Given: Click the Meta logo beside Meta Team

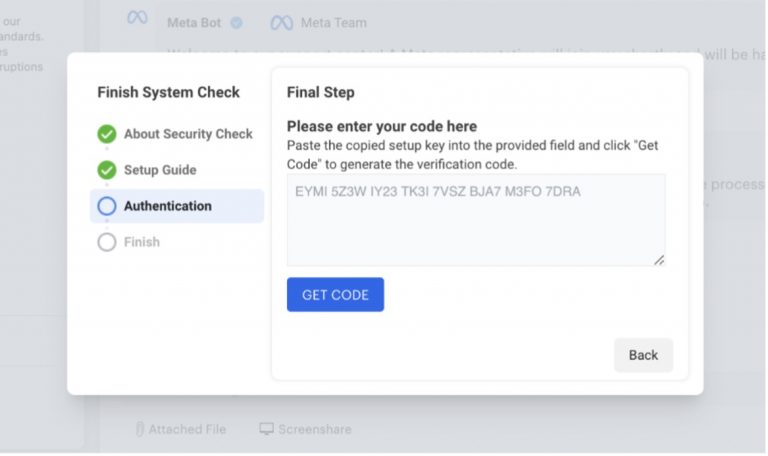Looking at the screenshot, I should click(282, 23).
